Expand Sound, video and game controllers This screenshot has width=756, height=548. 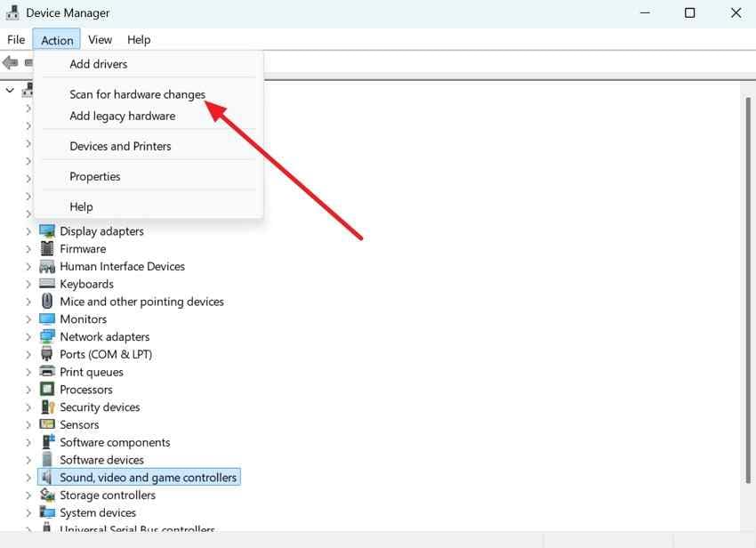28,478
